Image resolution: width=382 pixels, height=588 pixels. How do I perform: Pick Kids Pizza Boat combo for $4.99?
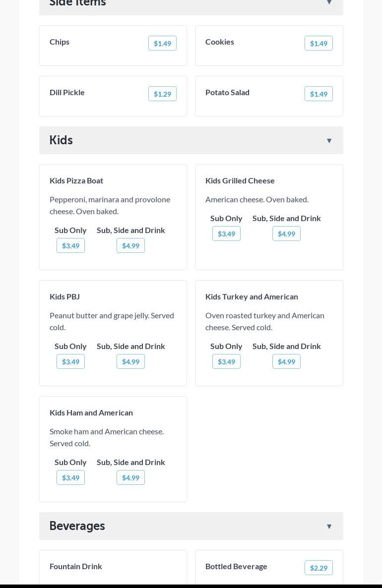[x=130, y=246]
